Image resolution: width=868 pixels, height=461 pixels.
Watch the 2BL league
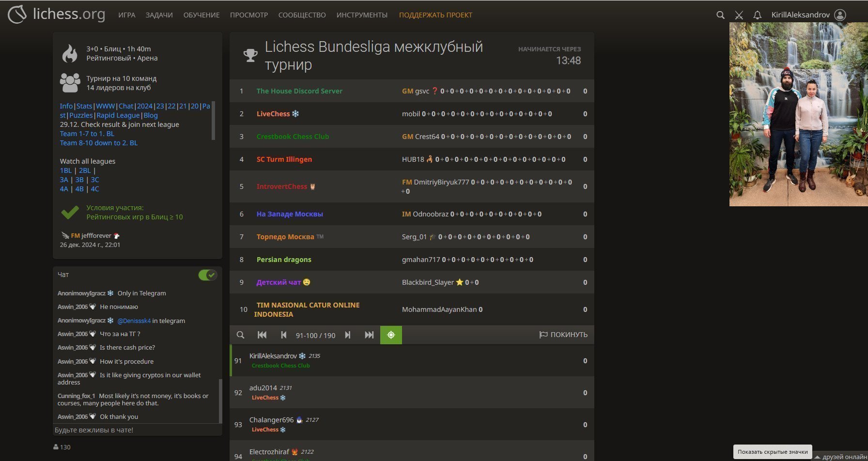coord(85,170)
